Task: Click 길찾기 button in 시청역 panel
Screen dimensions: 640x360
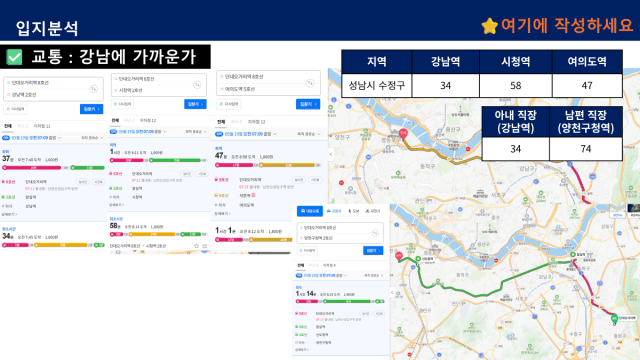Action: [x=195, y=104]
